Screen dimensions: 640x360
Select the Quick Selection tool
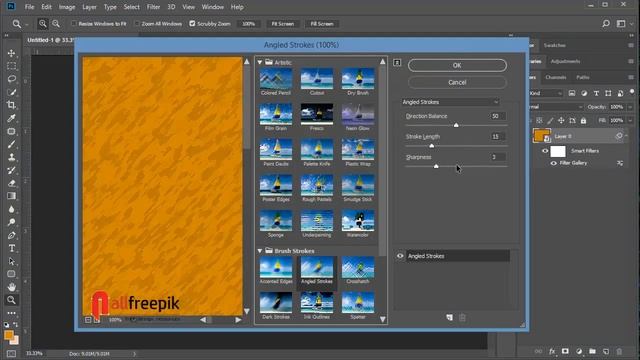pyautogui.click(x=11, y=92)
